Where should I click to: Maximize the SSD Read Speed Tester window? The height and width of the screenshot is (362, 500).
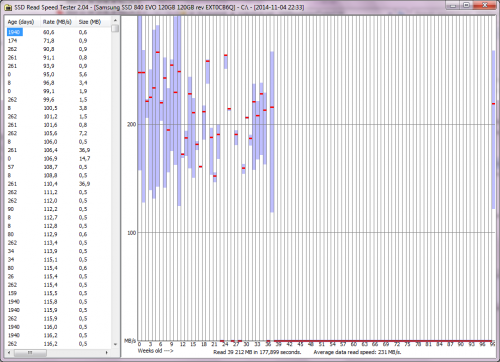[x=467, y=5]
